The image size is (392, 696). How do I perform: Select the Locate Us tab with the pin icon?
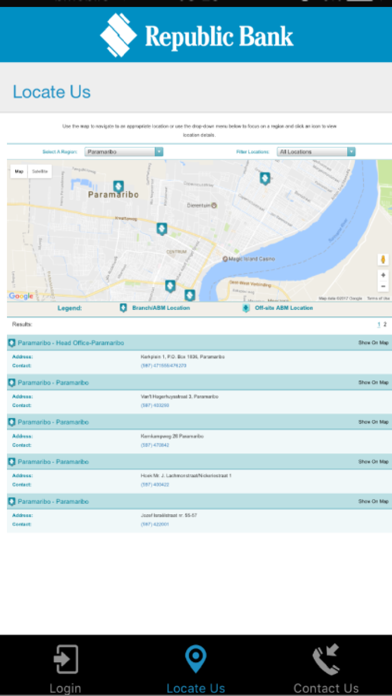click(x=196, y=669)
